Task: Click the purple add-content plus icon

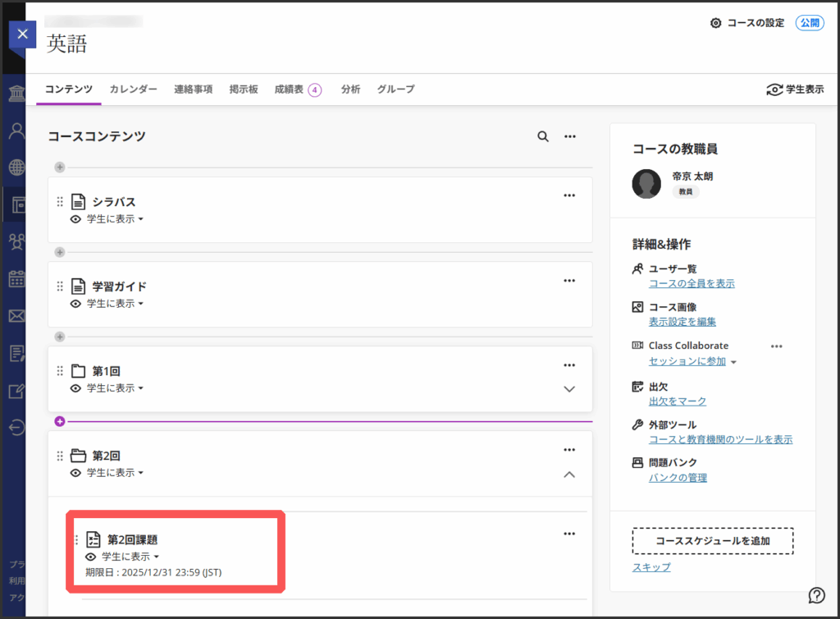Action: 59,421
